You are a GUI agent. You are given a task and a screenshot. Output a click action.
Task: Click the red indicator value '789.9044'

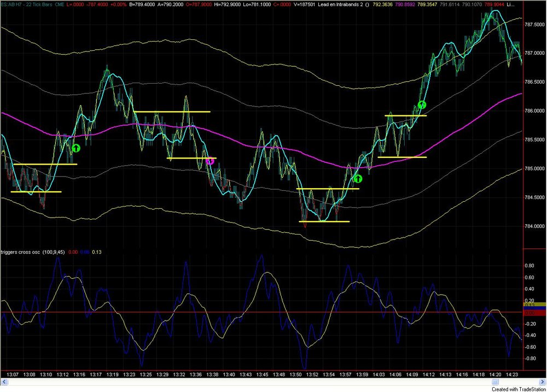click(x=494, y=4)
